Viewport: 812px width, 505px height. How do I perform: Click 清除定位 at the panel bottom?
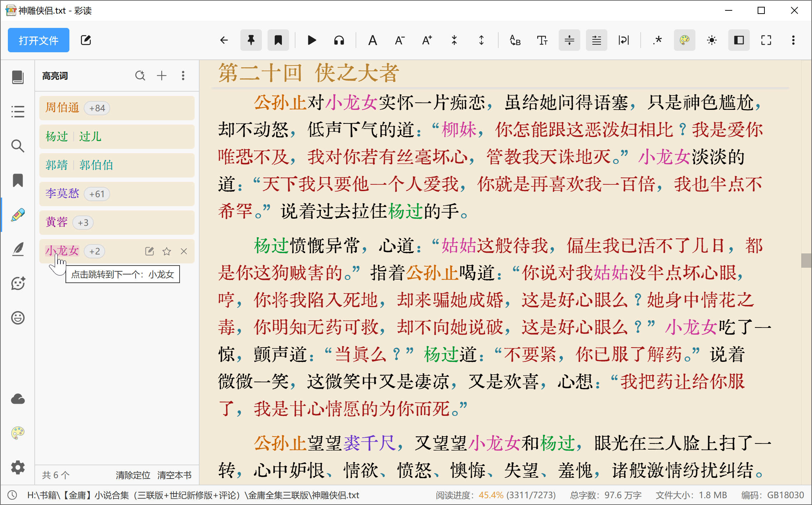(x=133, y=475)
